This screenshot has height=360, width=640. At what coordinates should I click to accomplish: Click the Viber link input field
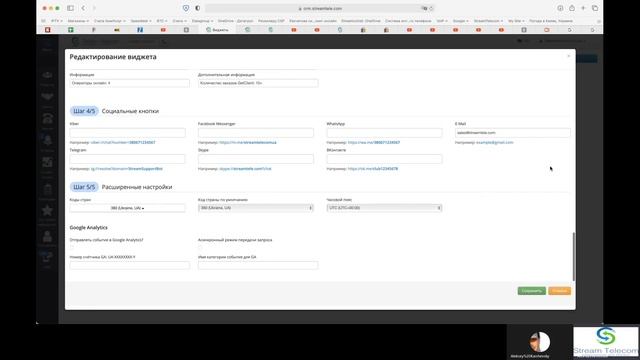(127, 133)
